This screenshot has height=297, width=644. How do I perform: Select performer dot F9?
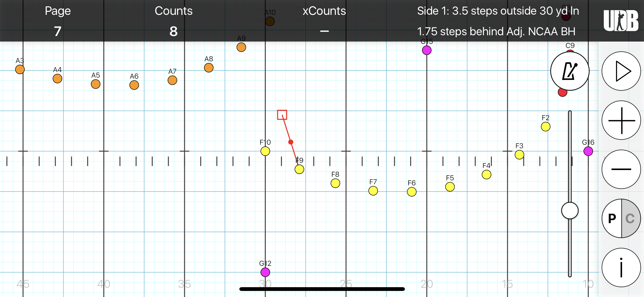(299, 169)
